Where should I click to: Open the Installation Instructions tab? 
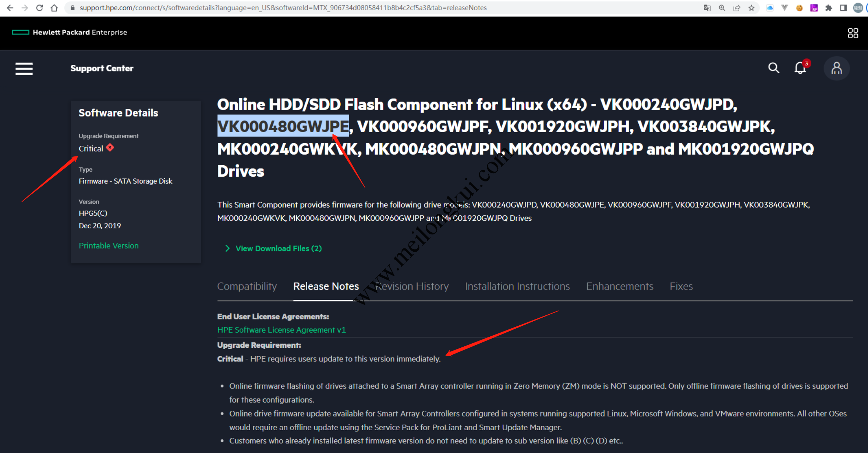pos(517,286)
